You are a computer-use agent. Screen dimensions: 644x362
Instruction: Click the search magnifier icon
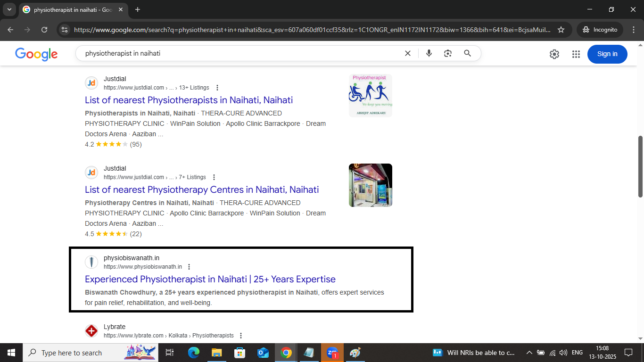(467, 53)
